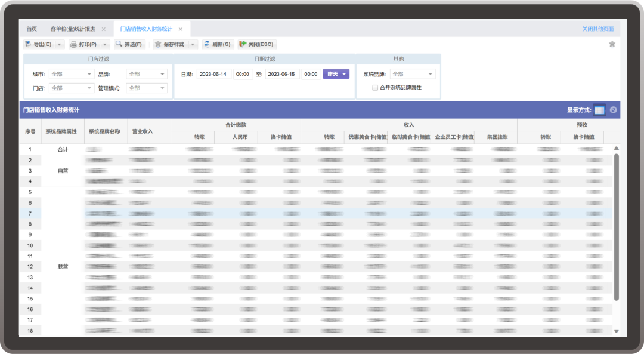Viewport: 644px width, 354px height.
Task: Click the 系统品牌名称 column header
Action: coord(106,131)
